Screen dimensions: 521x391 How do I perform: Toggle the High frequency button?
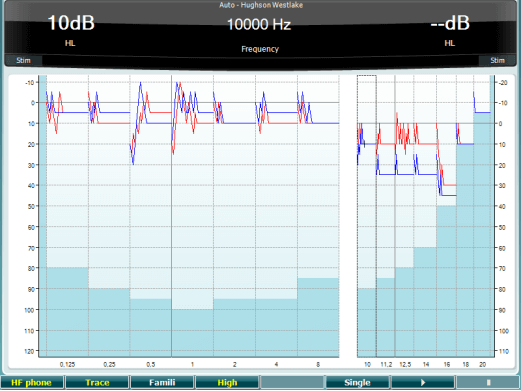tap(227, 382)
